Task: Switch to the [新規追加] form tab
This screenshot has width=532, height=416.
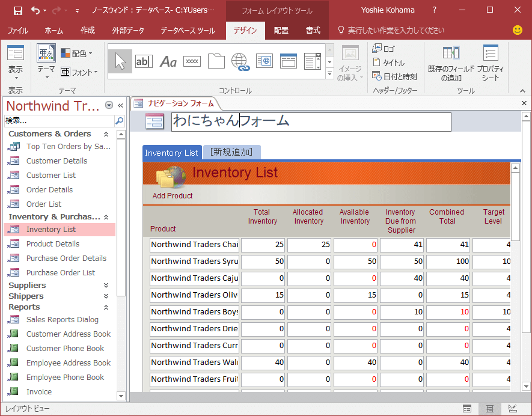Action: click(231, 153)
